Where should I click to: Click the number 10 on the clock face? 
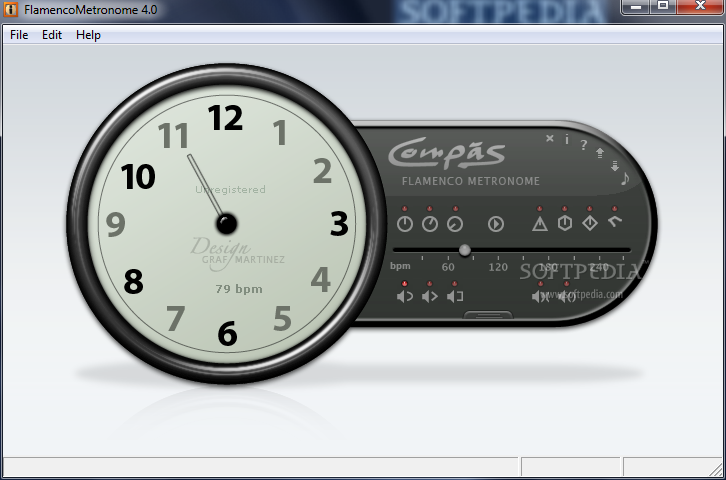pos(138,177)
